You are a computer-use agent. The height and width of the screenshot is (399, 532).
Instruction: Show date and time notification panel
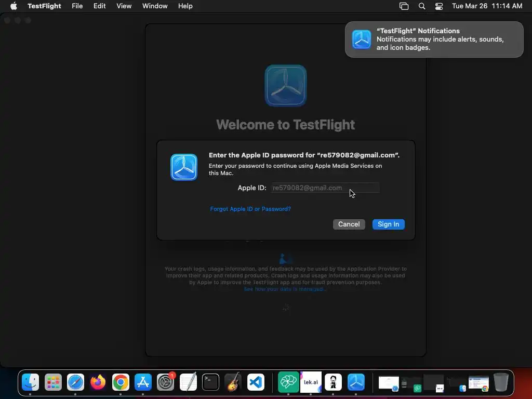[487, 6]
